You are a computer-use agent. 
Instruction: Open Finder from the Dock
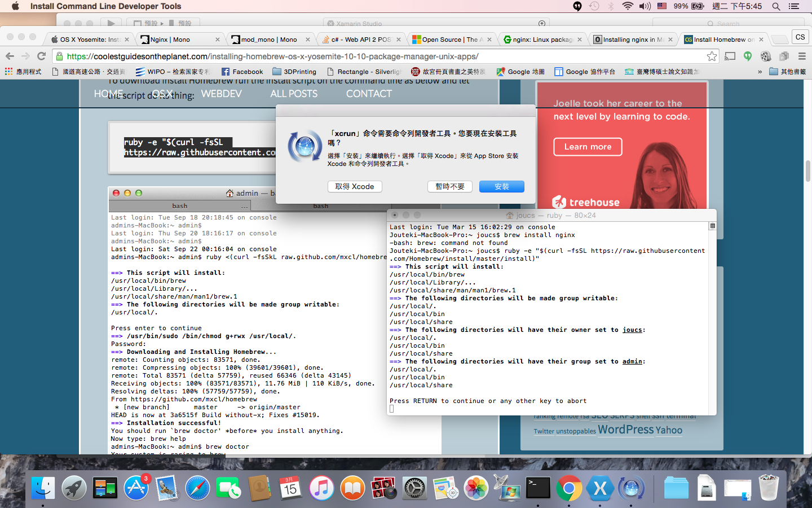pyautogui.click(x=43, y=488)
